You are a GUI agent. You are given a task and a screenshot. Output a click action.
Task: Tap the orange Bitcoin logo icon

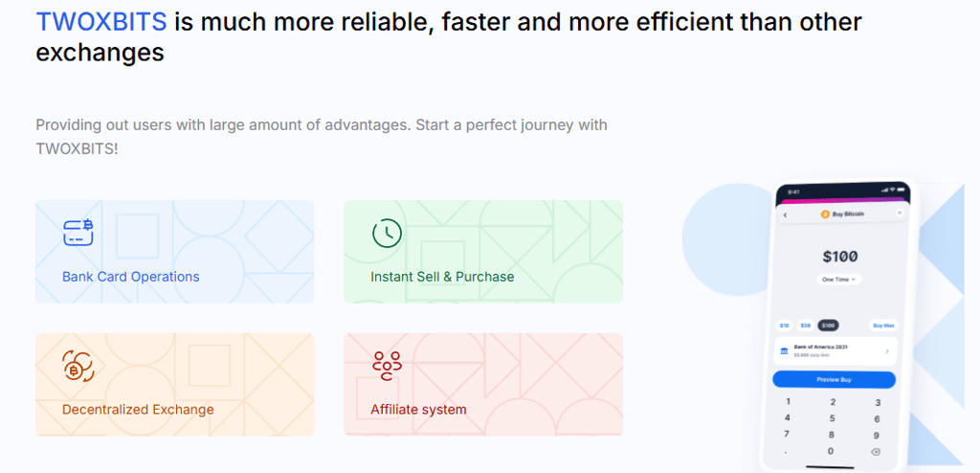(825, 214)
